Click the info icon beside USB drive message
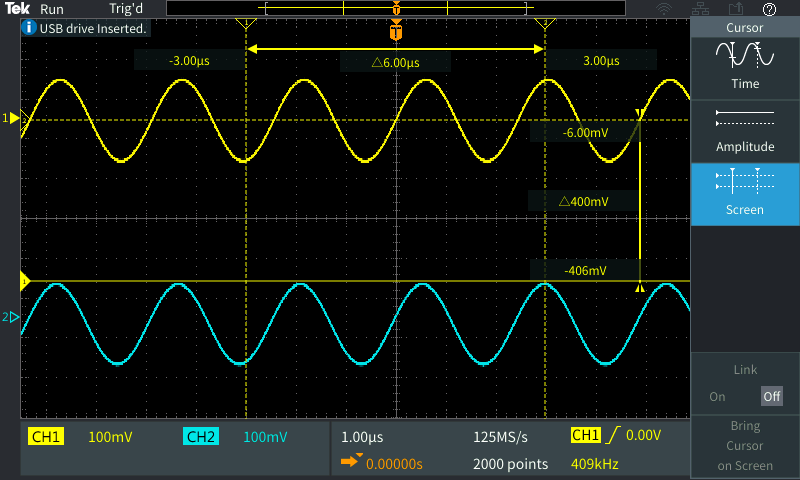800x480 pixels. tap(29, 29)
